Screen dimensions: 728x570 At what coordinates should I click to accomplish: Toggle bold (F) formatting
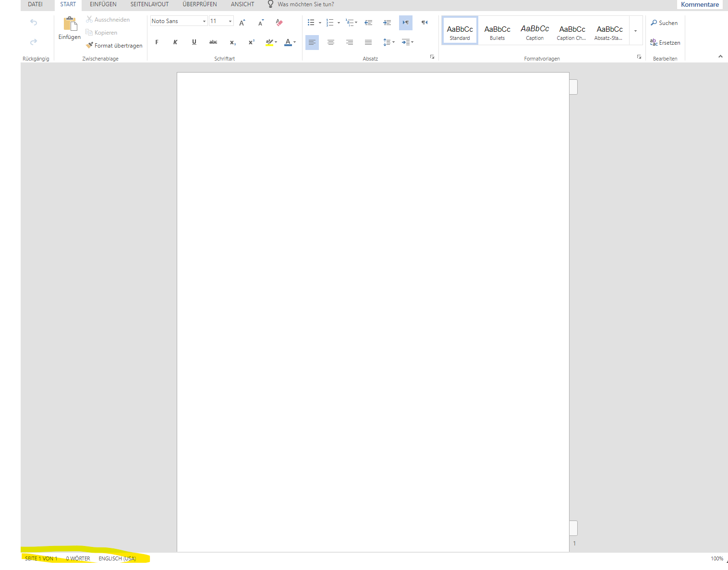pos(157,42)
